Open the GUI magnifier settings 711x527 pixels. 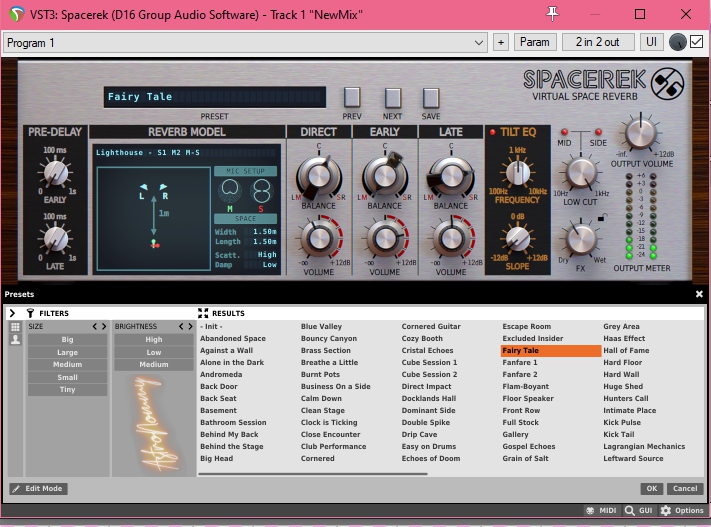(631, 511)
